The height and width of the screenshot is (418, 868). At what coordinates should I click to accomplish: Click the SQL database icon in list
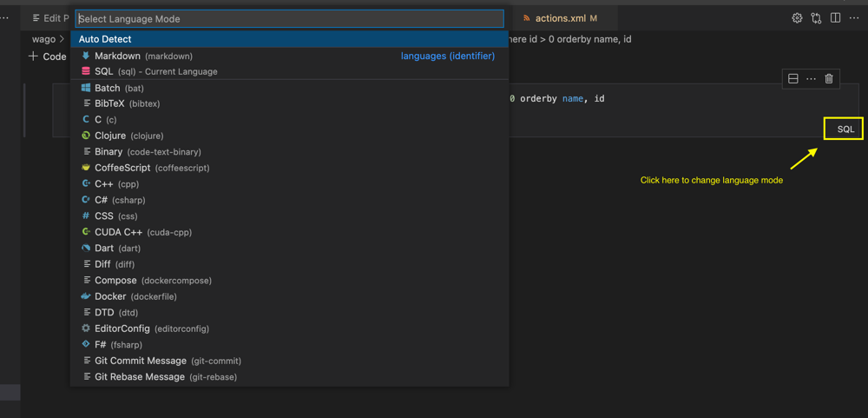(86, 71)
